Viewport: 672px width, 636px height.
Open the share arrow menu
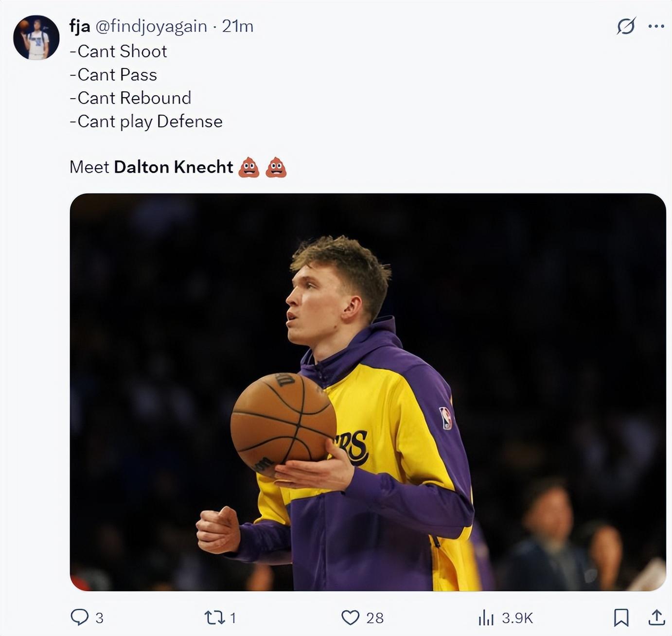[656, 618]
